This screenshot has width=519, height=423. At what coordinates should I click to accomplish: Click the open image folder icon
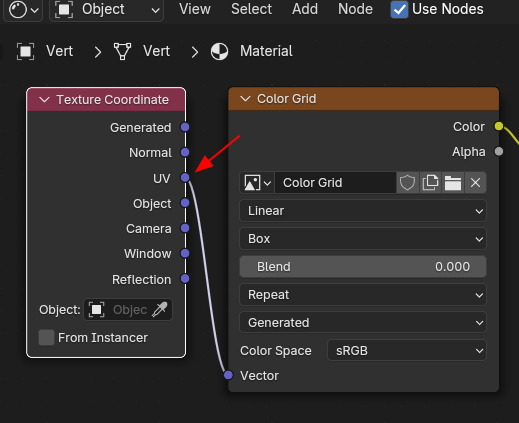coord(453,183)
